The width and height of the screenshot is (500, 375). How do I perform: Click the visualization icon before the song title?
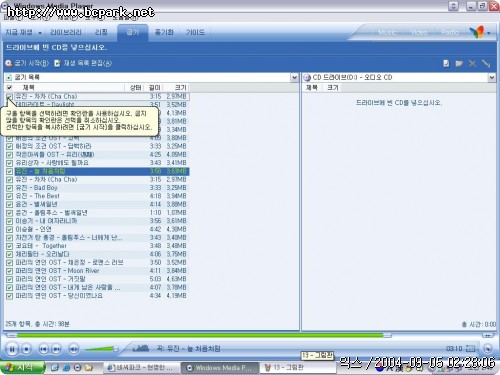click(141, 349)
